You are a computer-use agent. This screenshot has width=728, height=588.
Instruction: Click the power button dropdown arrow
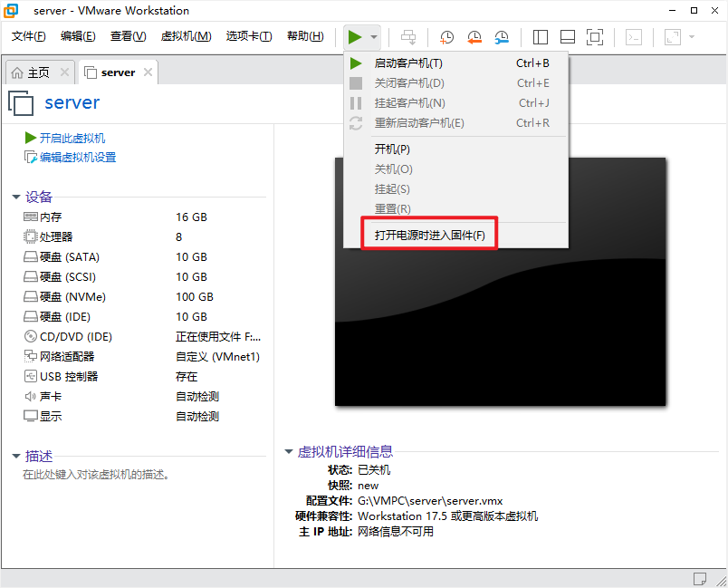[x=374, y=37]
